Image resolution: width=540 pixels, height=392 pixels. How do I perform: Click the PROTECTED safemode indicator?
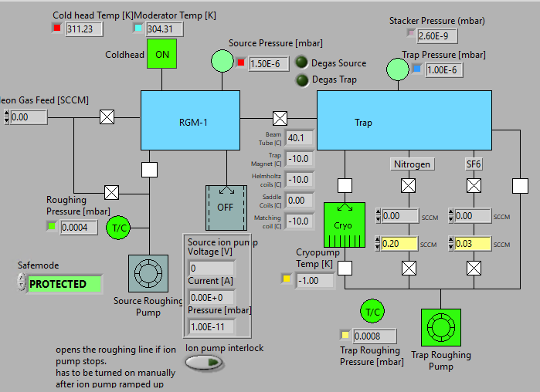click(x=65, y=284)
